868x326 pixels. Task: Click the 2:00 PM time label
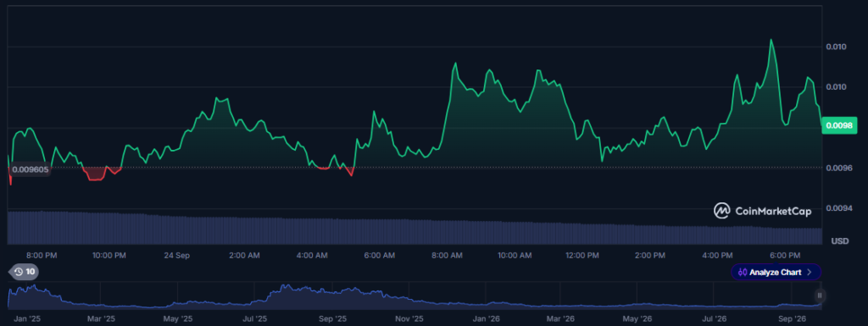pyautogui.click(x=650, y=255)
